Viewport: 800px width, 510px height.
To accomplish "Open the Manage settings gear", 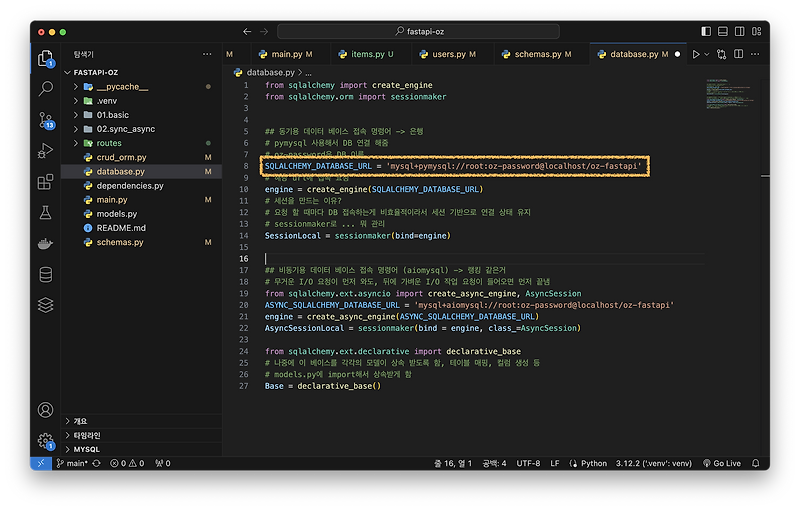I will [45, 441].
